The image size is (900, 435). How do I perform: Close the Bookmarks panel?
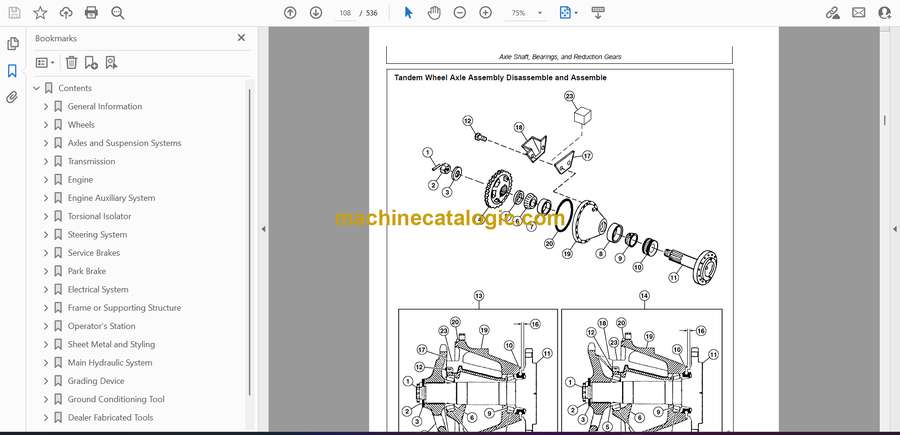241,38
